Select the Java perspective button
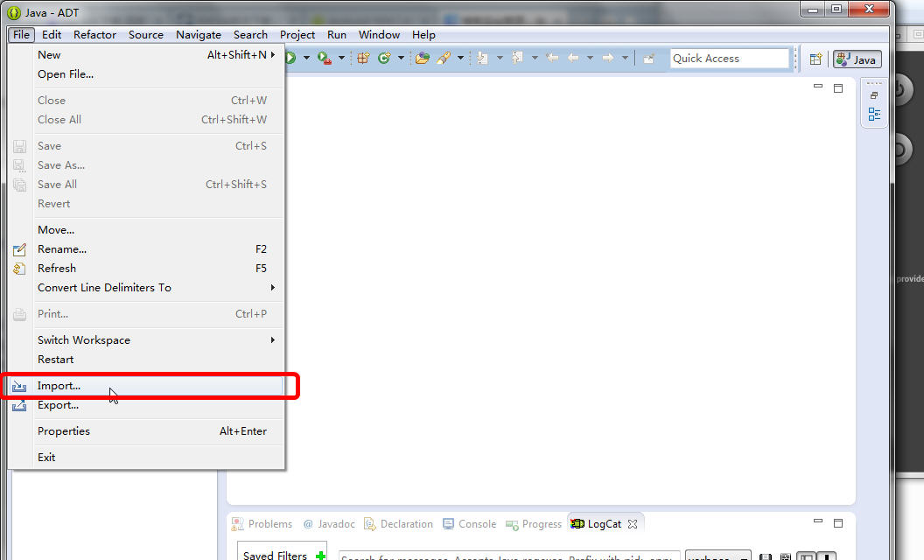The width and height of the screenshot is (924, 560). pos(857,59)
